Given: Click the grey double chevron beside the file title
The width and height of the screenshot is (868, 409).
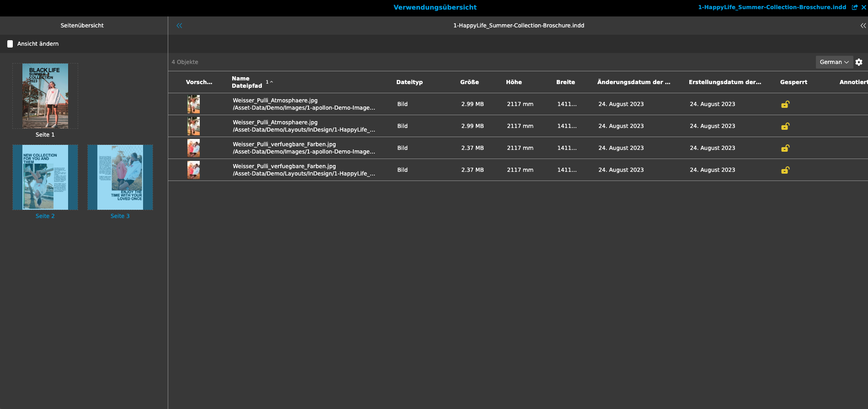Looking at the screenshot, I should [863, 26].
